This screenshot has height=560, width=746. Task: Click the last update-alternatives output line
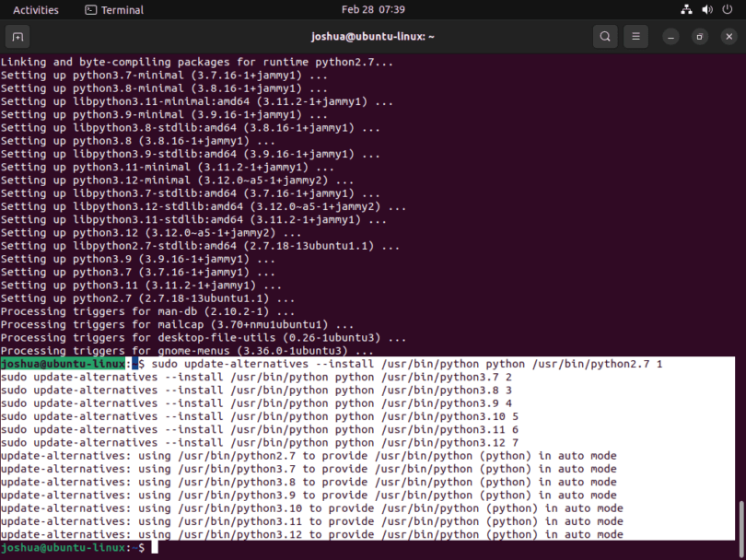click(x=313, y=534)
